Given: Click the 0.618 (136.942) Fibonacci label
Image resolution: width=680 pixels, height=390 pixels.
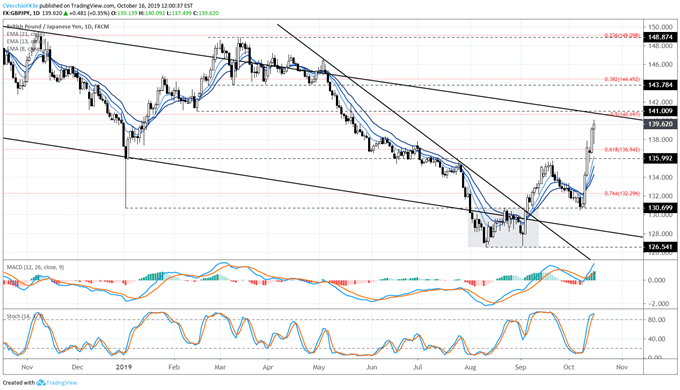Looking at the screenshot, I should click(622, 149).
